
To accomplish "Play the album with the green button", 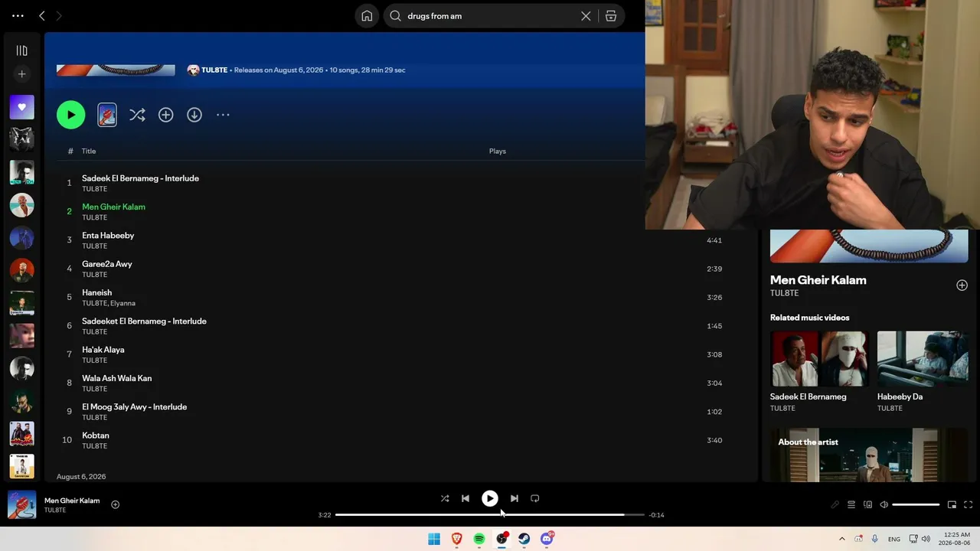I will pyautogui.click(x=70, y=115).
